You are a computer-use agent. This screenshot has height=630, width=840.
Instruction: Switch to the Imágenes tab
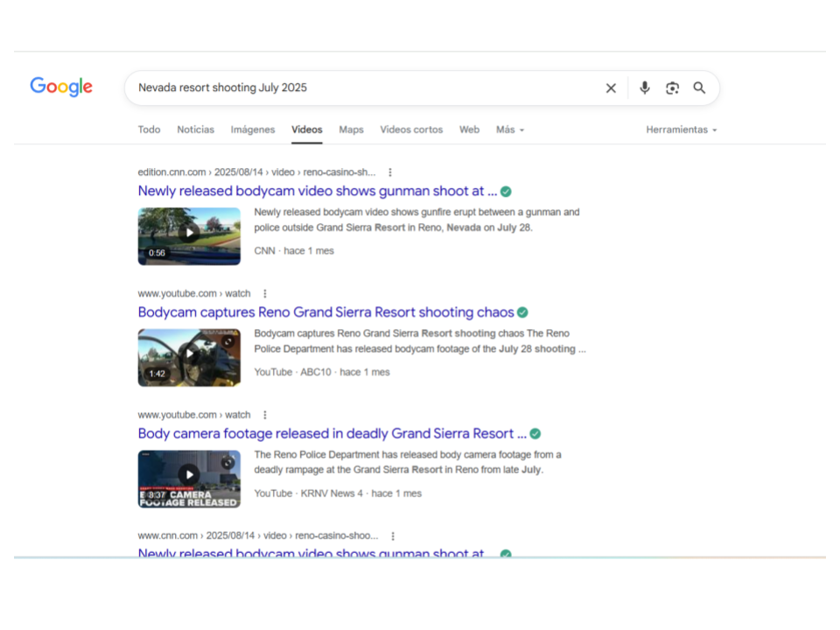(253, 129)
